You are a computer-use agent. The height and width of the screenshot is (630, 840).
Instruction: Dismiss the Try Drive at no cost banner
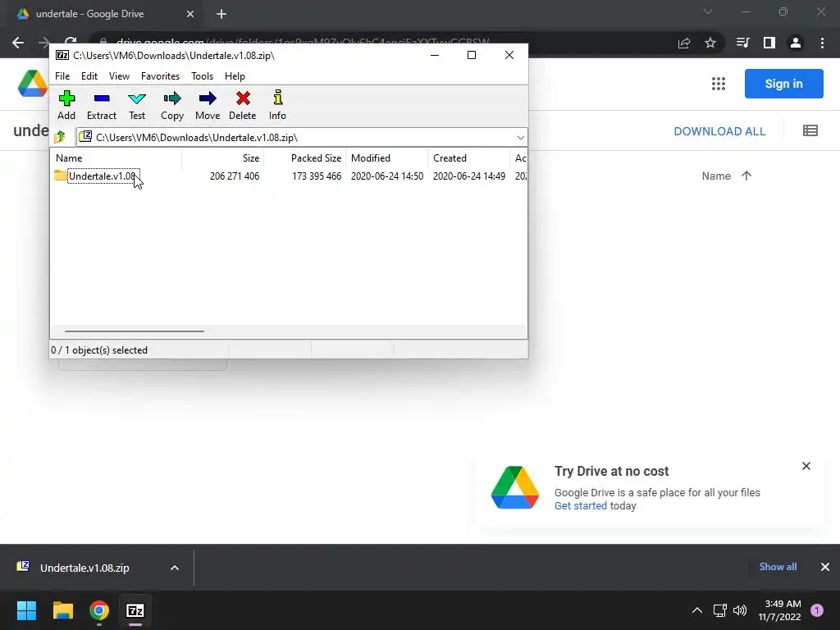pos(806,466)
